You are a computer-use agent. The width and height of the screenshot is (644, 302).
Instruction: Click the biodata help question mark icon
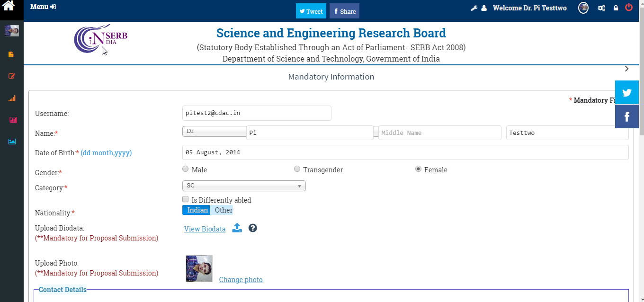click(x=253, y=228)
